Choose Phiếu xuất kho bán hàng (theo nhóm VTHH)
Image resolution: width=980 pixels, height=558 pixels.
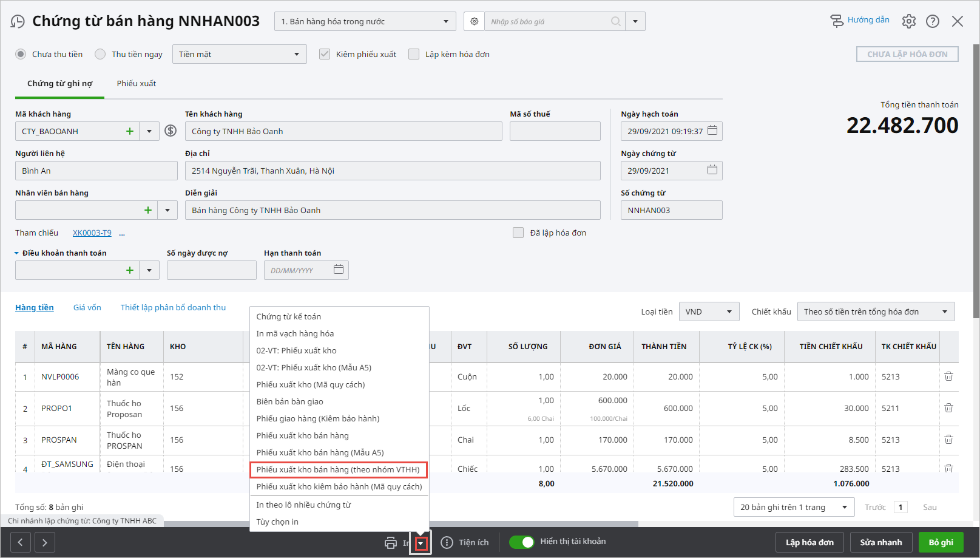tap(338, 469)
